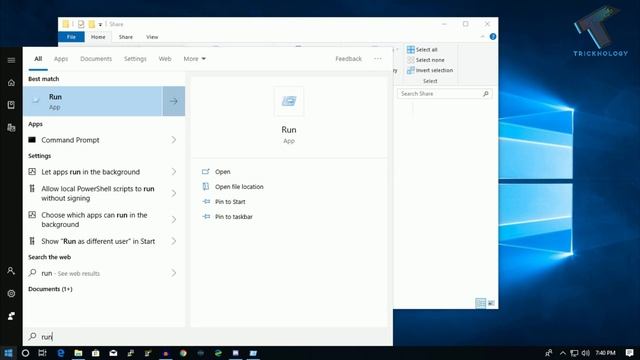Click Select none in Explorer ribbon
This screenshot has height=360, width=640.
click(x=426, y=60)
